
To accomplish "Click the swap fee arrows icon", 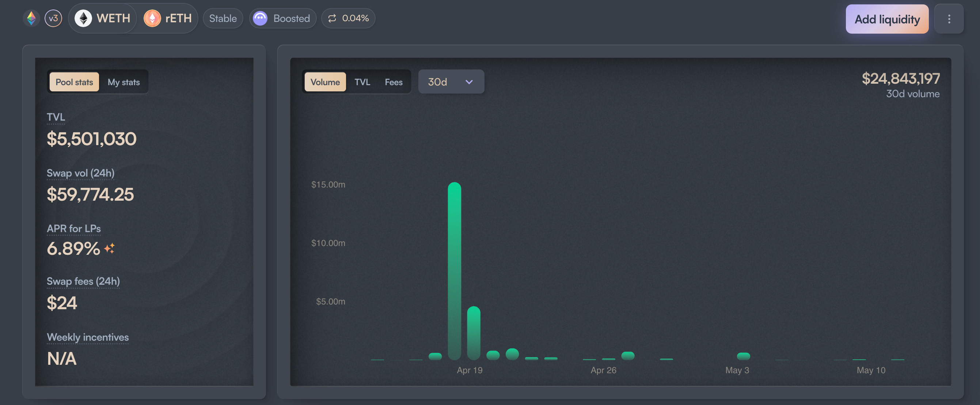I will pyautogui.click(x=332, y=18).
